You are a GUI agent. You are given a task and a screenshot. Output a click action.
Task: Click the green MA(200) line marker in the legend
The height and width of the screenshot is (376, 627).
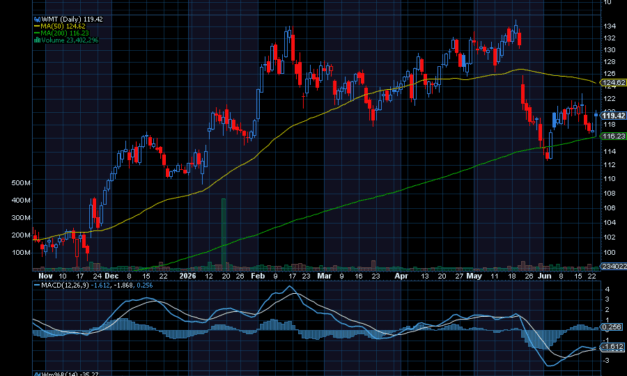click(37, 33)
